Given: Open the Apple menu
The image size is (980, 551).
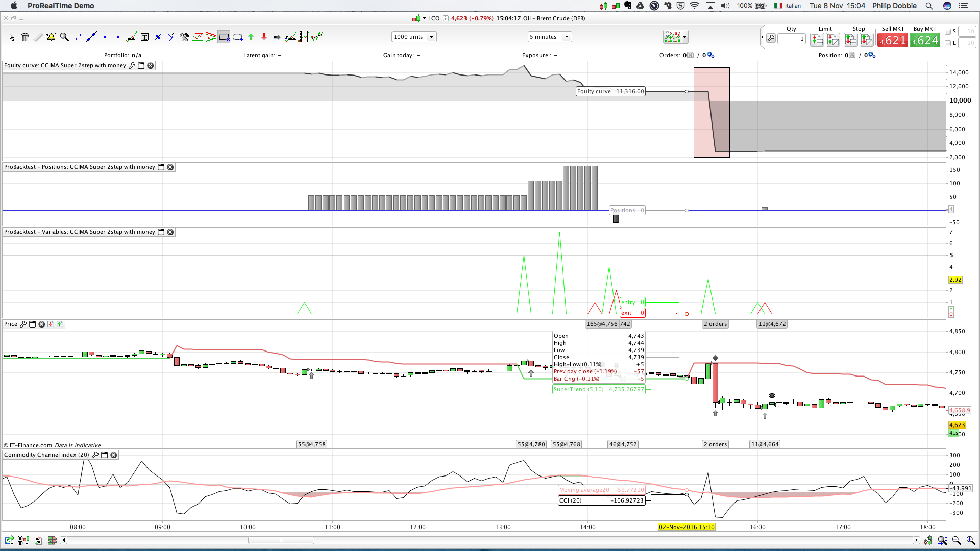Looking at the screenshot, I should tap(14, 6).
